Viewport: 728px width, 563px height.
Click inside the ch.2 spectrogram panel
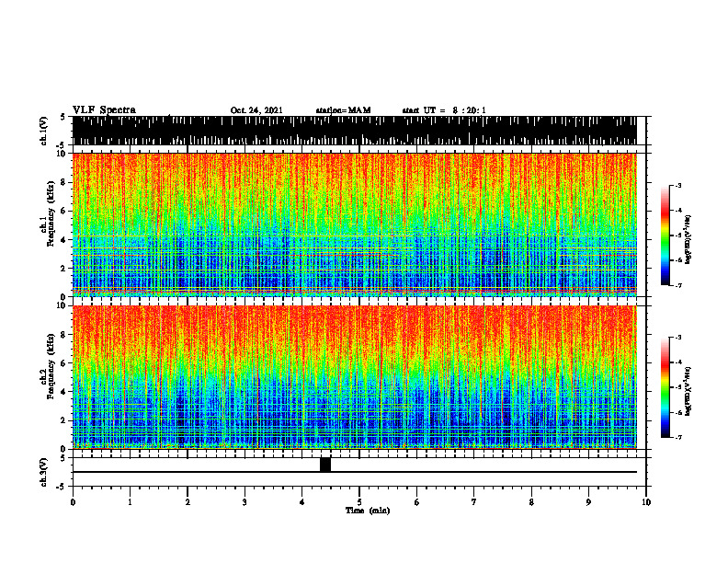pos(355,377)
